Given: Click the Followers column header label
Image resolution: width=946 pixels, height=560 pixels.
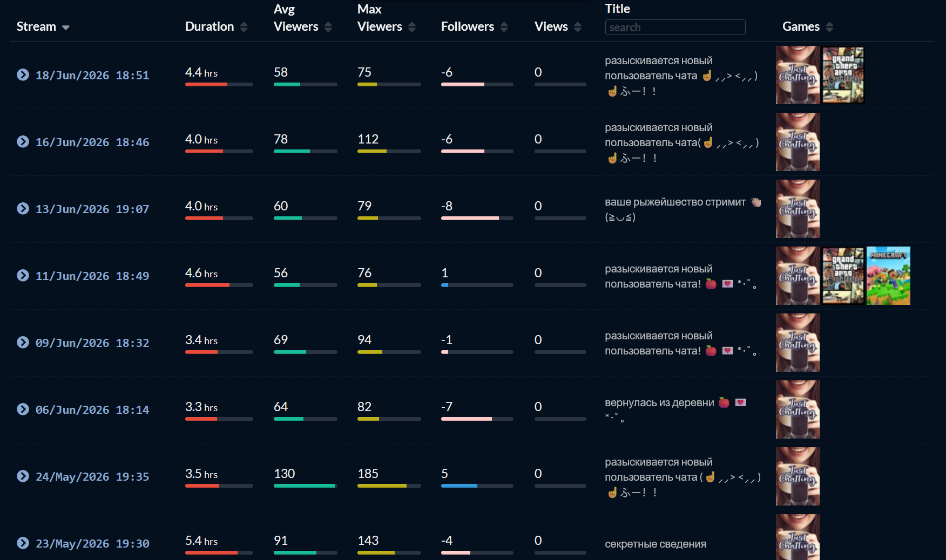Looking at the screenshot, I should (467, 26).
